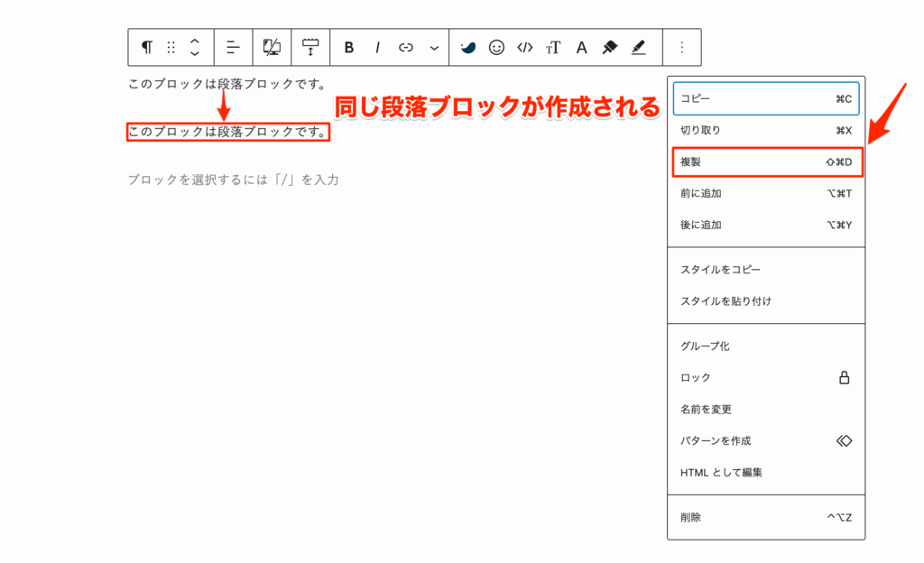924x563 pixels.
Task: Open the emoji picker icon
Action: pyautogui.click(x=496, y=47)
